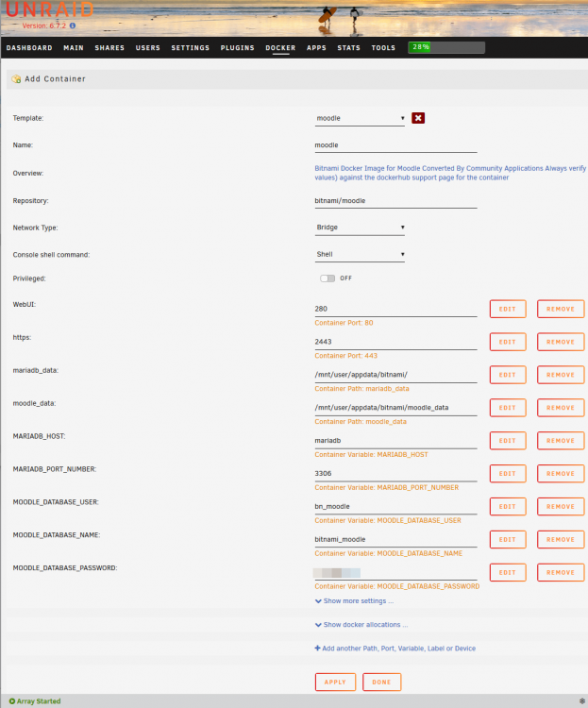
Task: Edit the mariadb_data path
Action: [508, 375]
